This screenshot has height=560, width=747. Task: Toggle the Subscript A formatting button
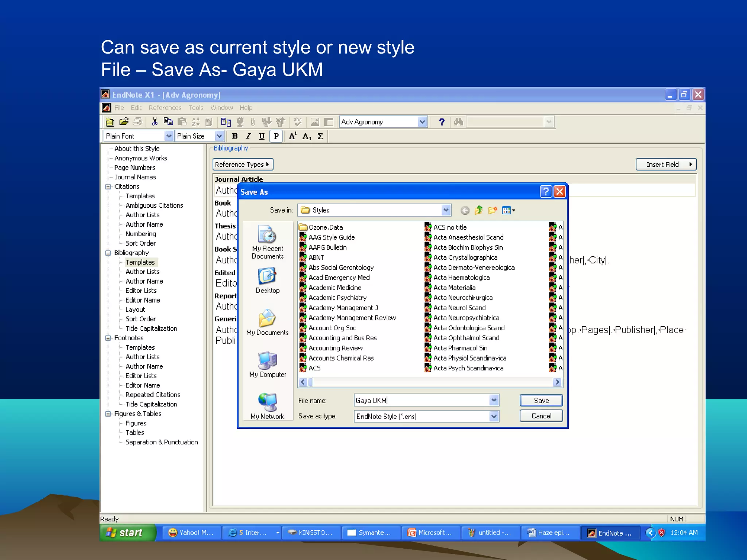point(307,136)
